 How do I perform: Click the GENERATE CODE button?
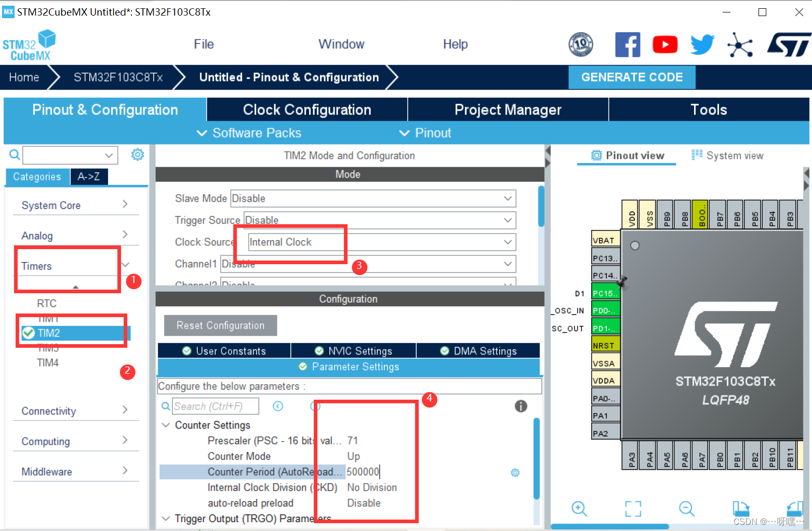632,77
